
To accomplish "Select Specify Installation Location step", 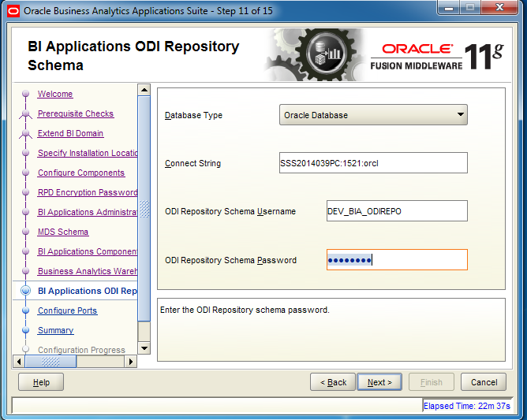I will click(x=88, y=153).
